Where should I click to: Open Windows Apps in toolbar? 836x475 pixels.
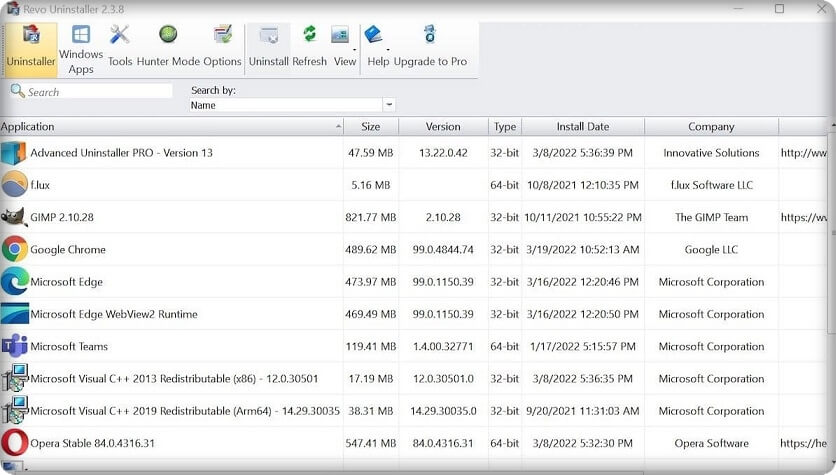[81, 50]
